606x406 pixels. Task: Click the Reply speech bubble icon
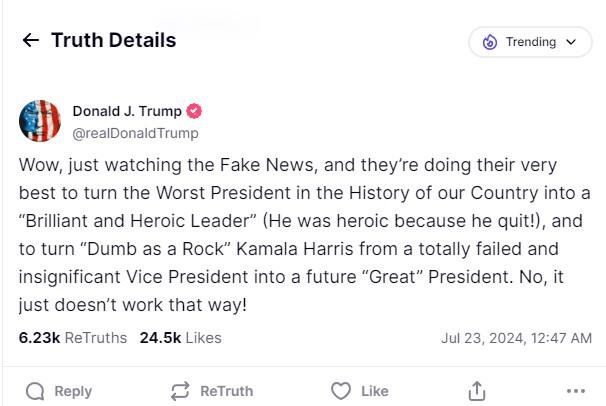point(35,391)
